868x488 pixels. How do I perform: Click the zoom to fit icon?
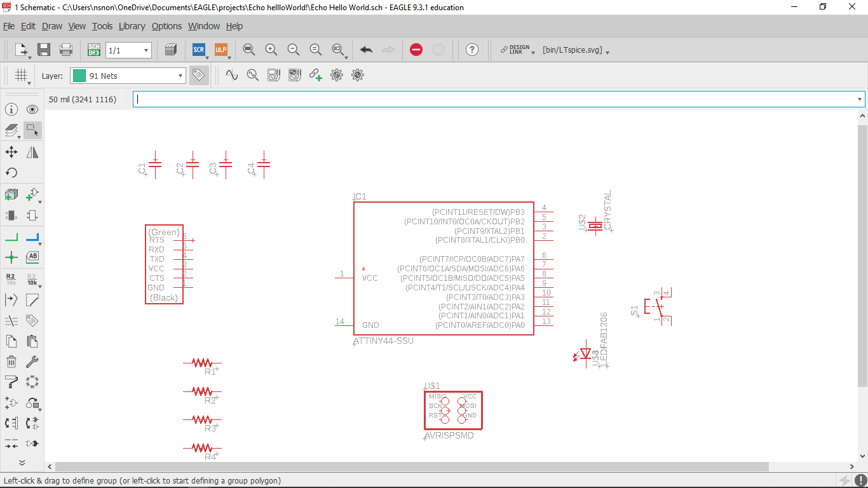[249, 50]
